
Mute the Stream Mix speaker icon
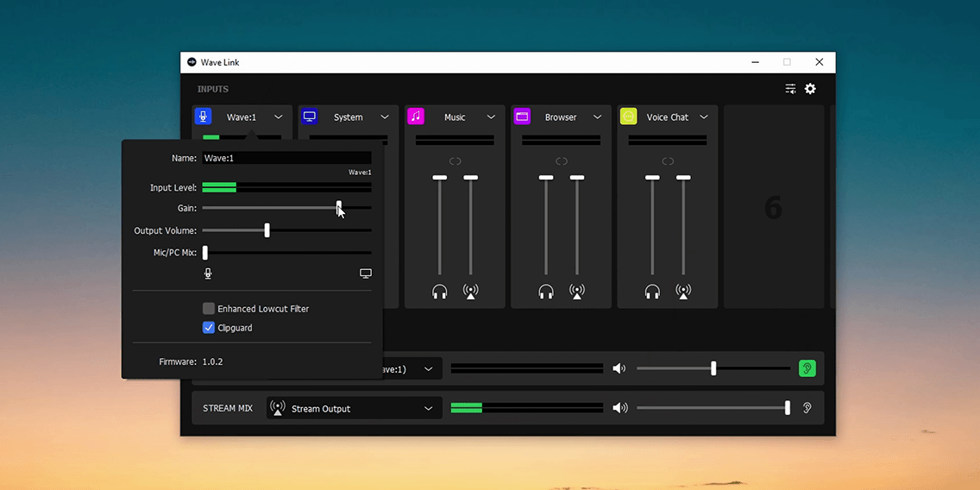pos(619,408)
